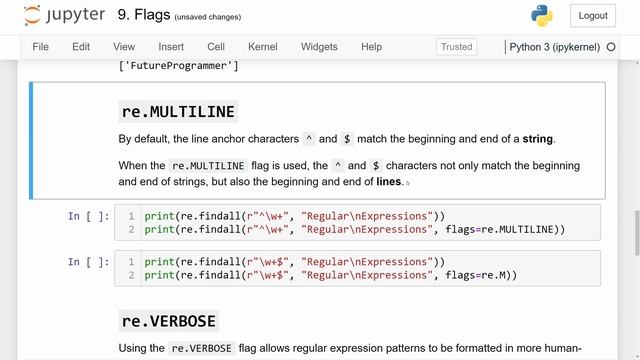640x360 pixels.
Task: Rename the notebook title '9. Flags'
Action: click(144, 15)
